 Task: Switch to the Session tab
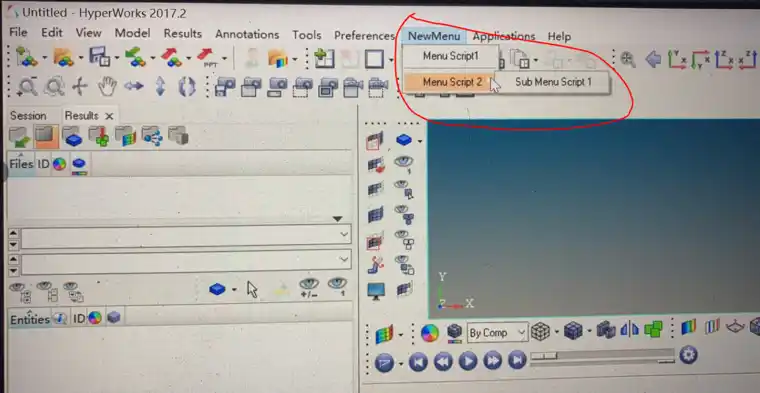pos(28,116)
